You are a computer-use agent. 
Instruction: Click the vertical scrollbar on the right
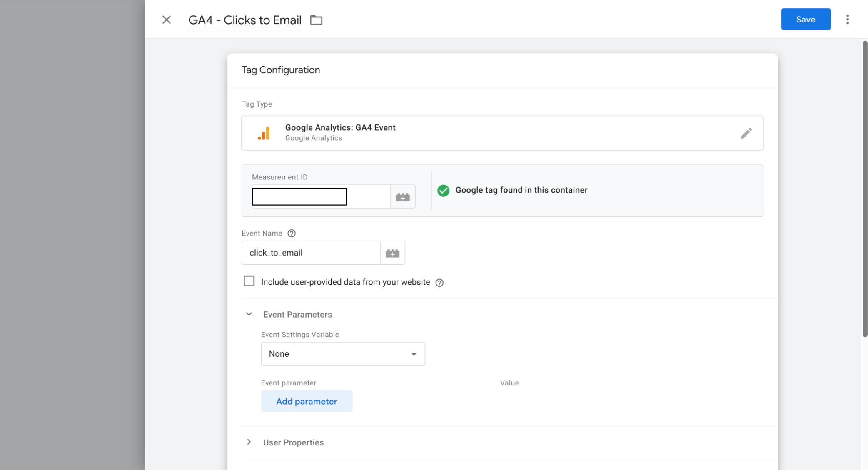point(865,187)
